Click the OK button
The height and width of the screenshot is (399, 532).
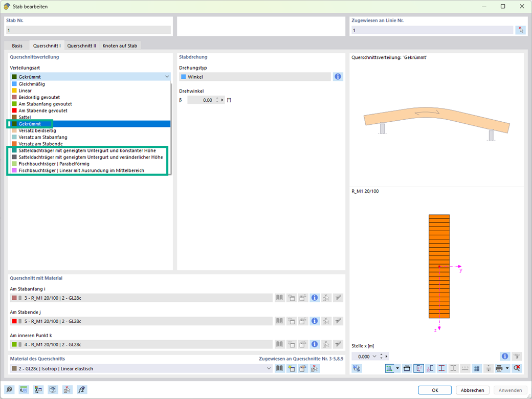[435, 390]
